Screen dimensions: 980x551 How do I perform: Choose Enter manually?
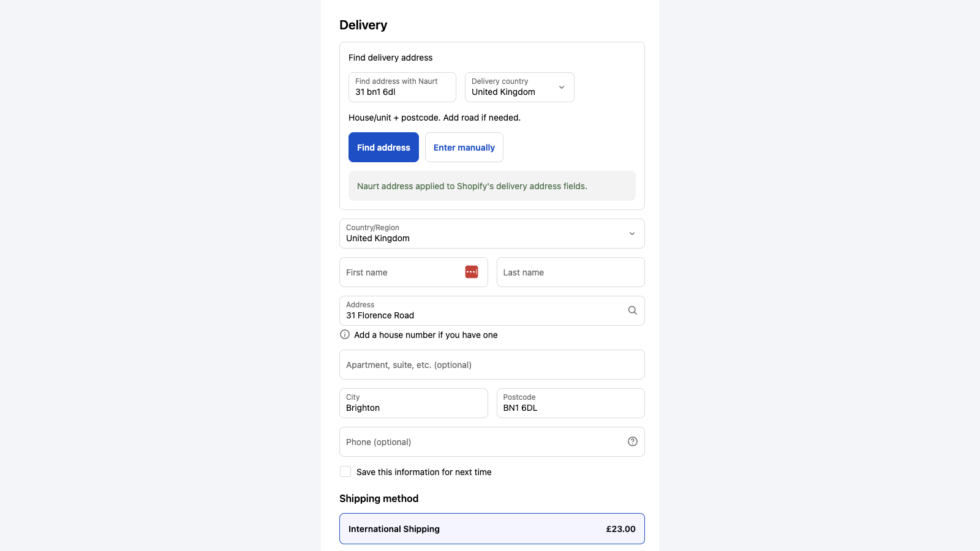464,147
